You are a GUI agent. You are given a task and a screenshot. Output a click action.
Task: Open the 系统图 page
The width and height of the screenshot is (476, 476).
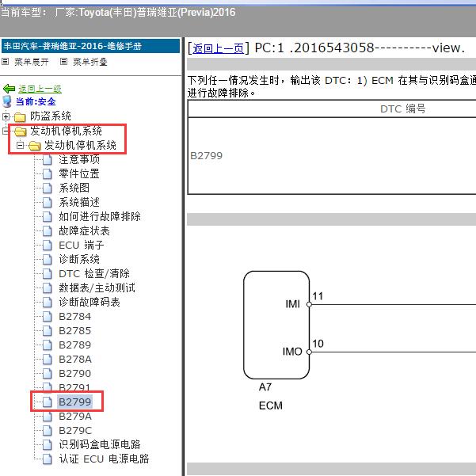(x=74, y=188)
